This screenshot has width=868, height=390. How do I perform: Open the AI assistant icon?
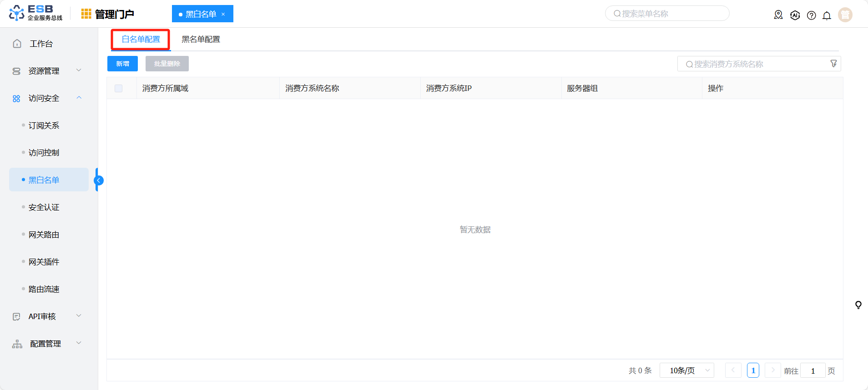pos(795,15)
